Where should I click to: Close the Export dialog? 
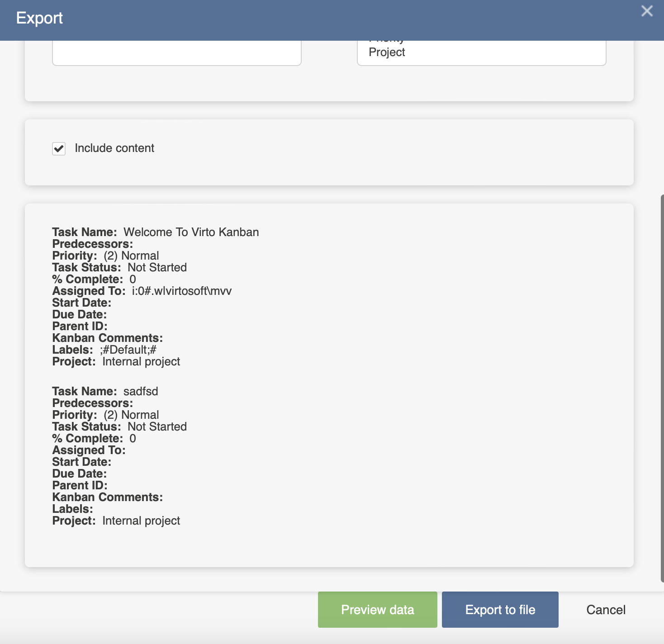point(646,10)
